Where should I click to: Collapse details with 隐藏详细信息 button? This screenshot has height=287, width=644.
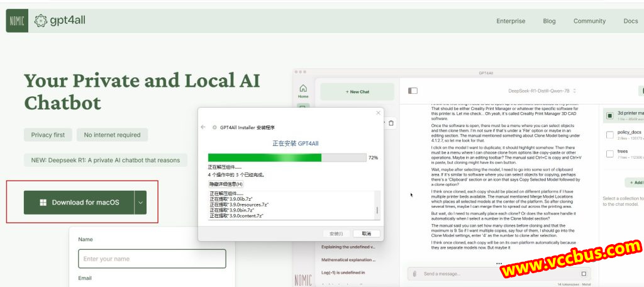226,184
